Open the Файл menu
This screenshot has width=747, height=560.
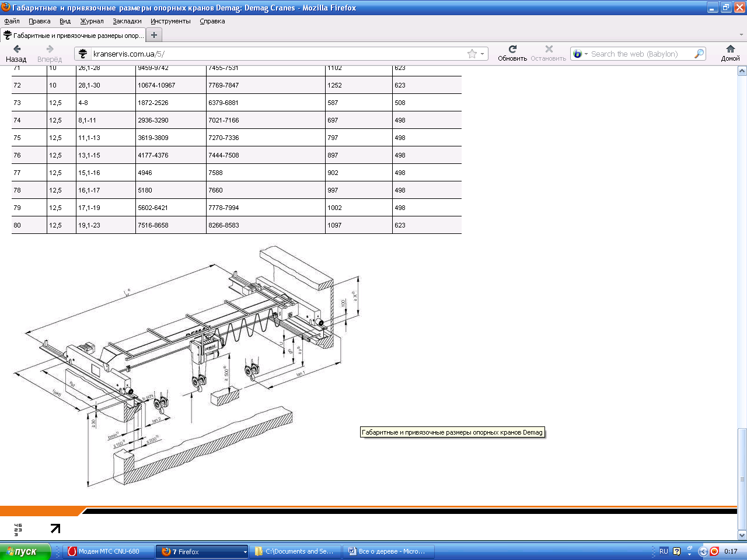pyautogui.click(x=12, y=21)
